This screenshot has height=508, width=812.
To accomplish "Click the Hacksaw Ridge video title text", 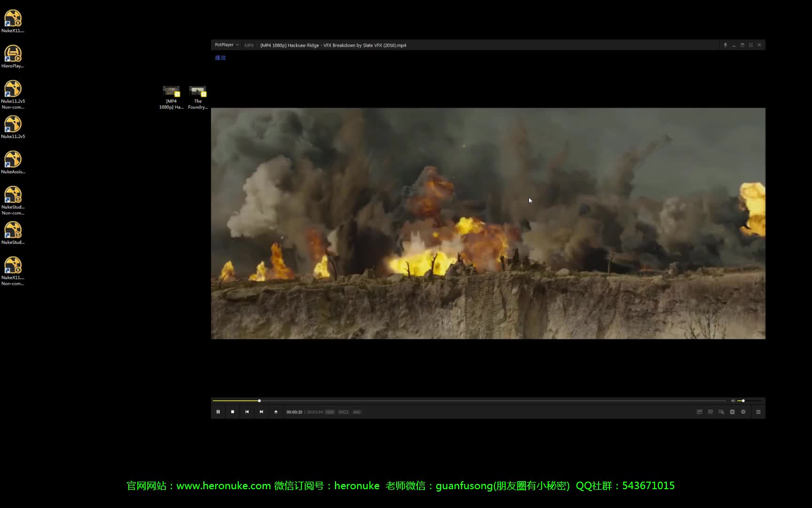I will pos(333,45).
